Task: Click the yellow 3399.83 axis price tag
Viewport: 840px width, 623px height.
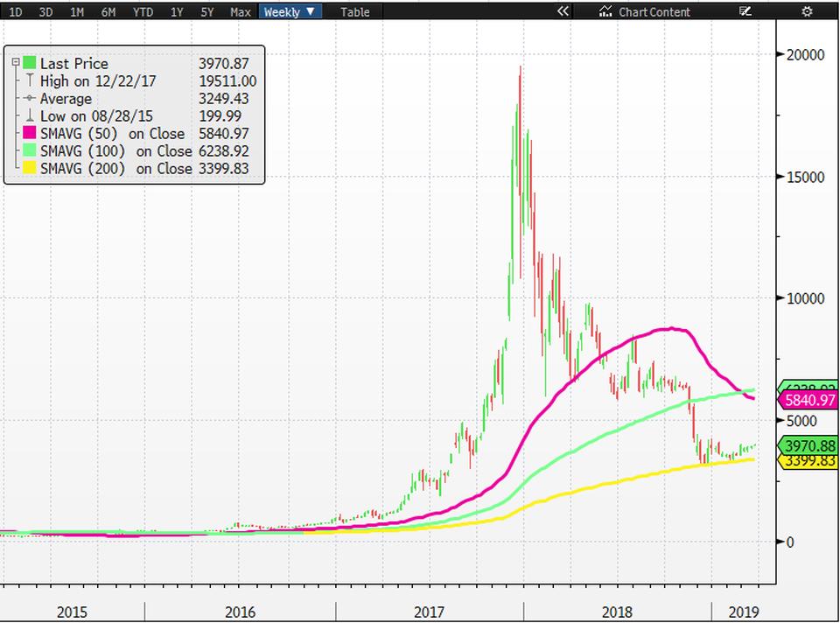Action: point(808,461)
